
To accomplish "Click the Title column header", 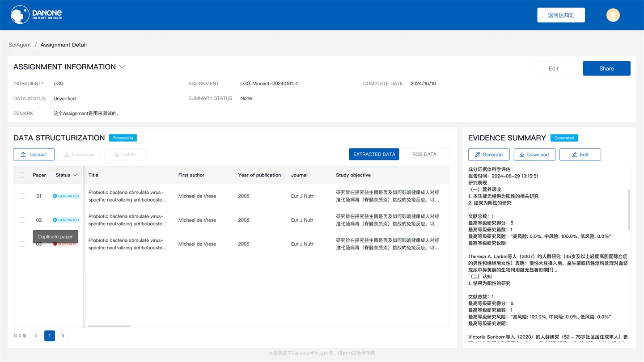I will tap(93, 175).
